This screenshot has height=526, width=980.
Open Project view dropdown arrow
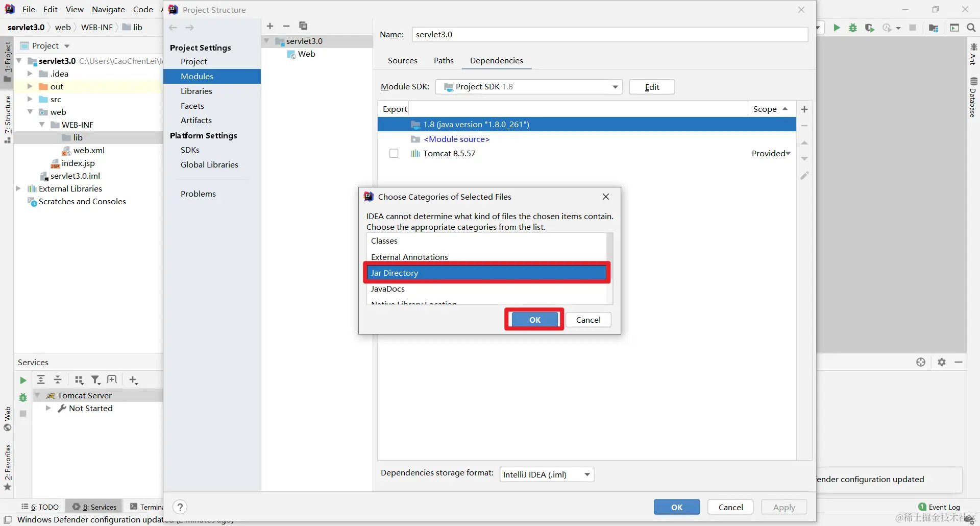click(x=67, y=46)
